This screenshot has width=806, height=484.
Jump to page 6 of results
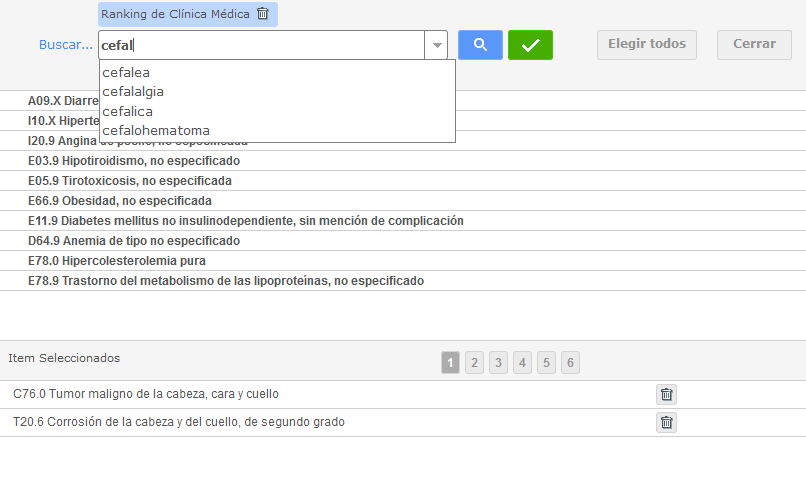570,362
